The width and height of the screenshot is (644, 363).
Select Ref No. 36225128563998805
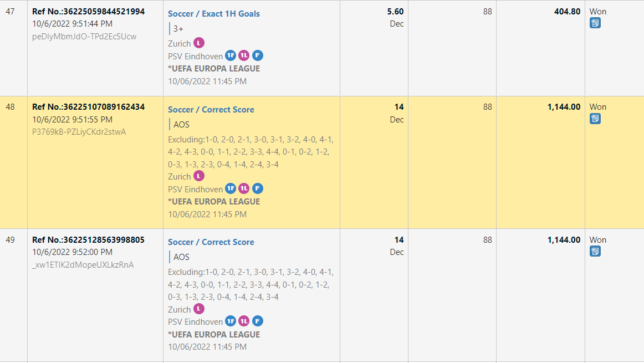[89, 240]
